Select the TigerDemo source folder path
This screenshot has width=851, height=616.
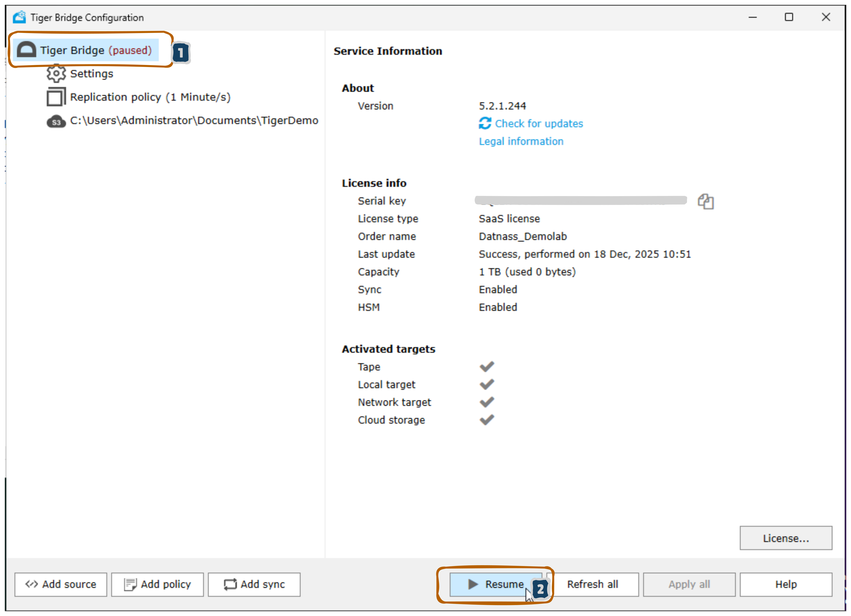tap(194, 121)
